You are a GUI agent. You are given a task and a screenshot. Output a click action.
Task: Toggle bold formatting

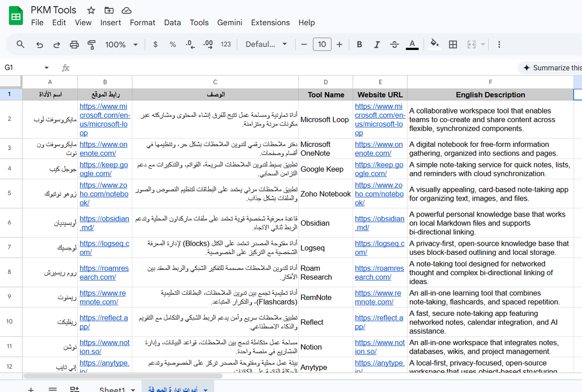click(359, 45)
